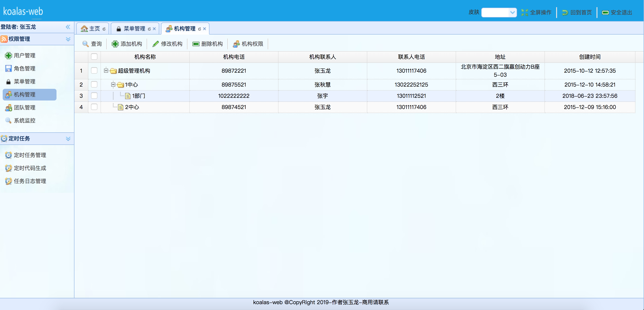Click the green plus icon for 添加机构
This screenshot has height=310, width=644.
click(x=115, y=44)
